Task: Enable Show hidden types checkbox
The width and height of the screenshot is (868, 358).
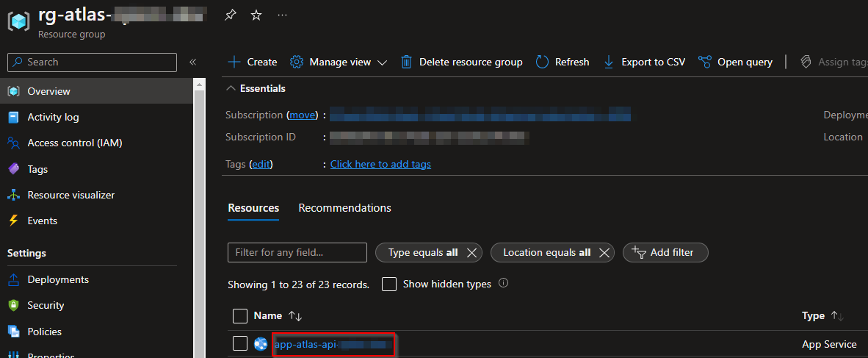Action: pos(390,284)
